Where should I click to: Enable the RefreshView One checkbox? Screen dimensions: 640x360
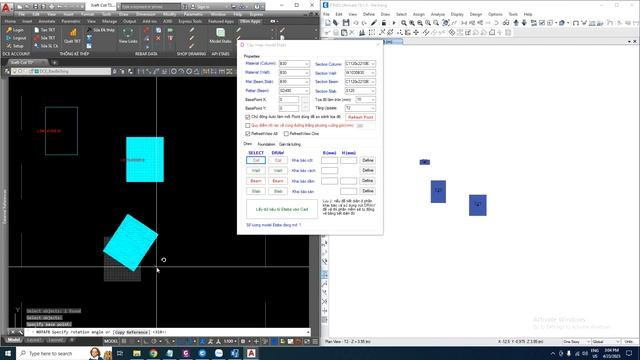point(286,134)
